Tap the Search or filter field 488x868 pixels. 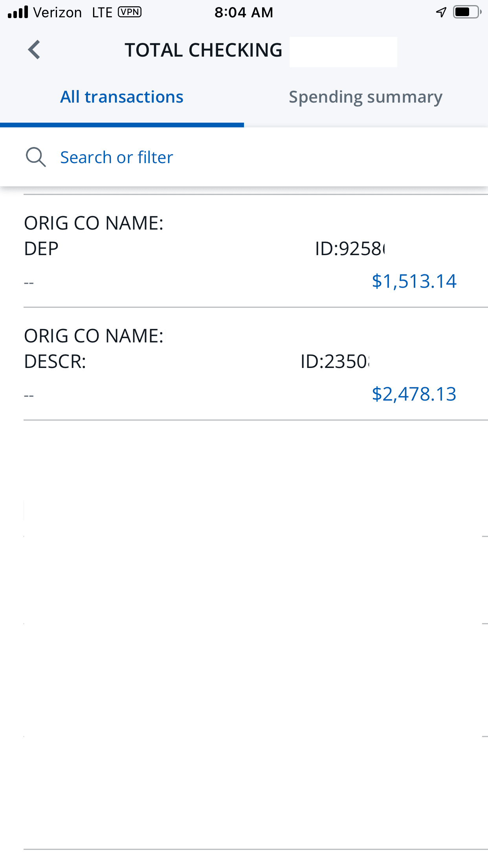pos(117,157)
